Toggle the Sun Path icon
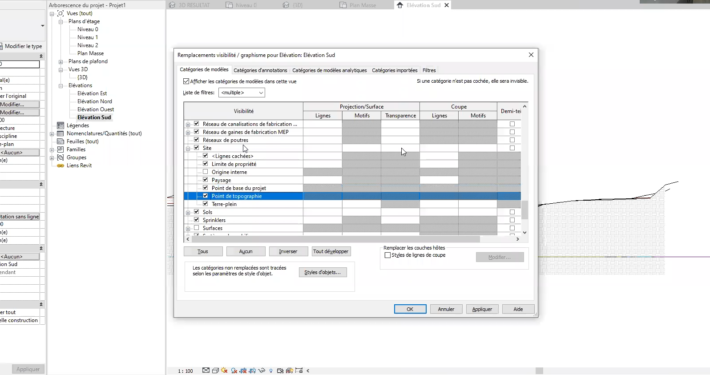Screen dimensions: 710x375 [x=225, y=370]
